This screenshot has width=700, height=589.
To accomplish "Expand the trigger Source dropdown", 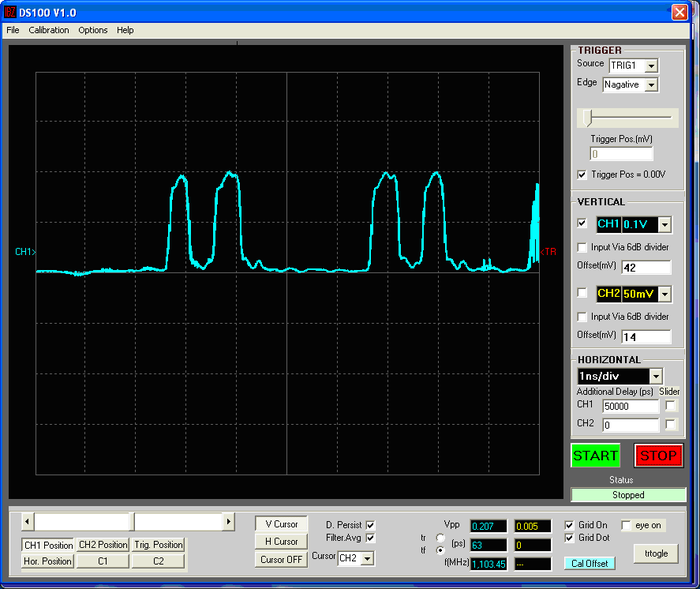I will click(x=651, y=66).
